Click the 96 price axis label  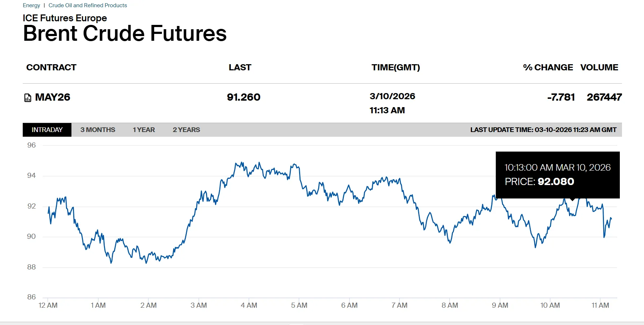coord(31,145)
